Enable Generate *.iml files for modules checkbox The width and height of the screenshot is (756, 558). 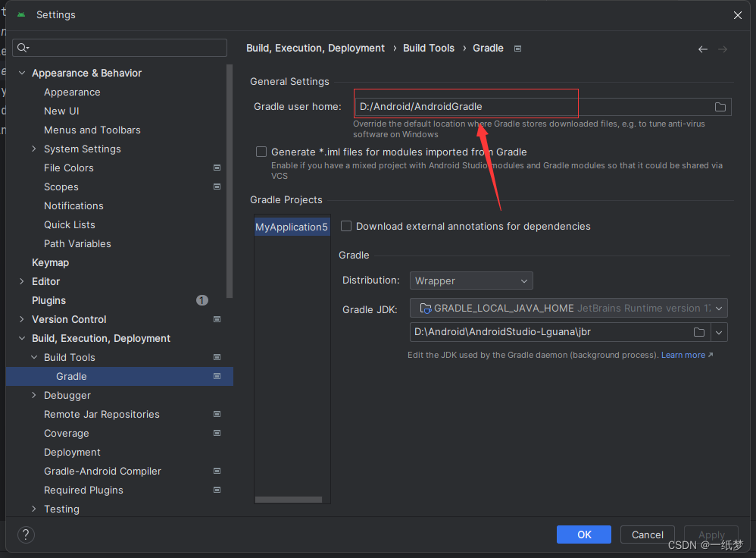[x=261, y=152]
